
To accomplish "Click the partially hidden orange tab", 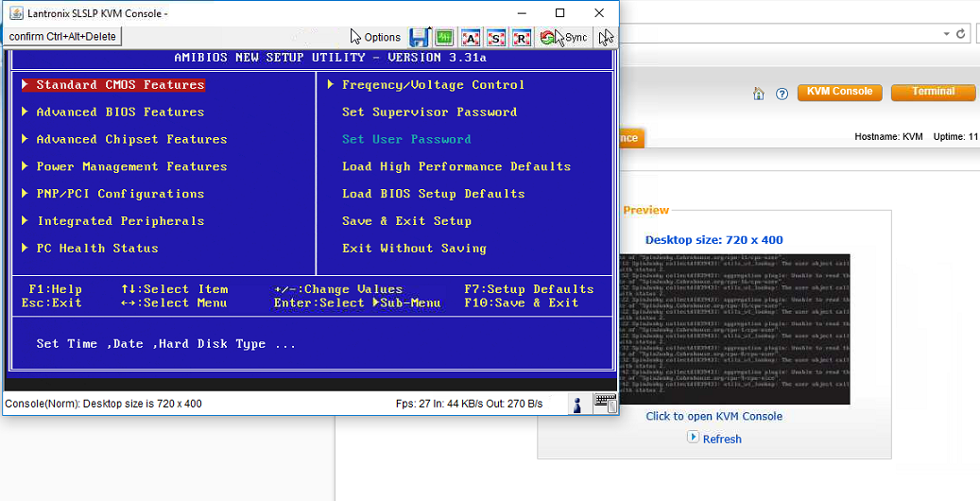I will 631,138.
